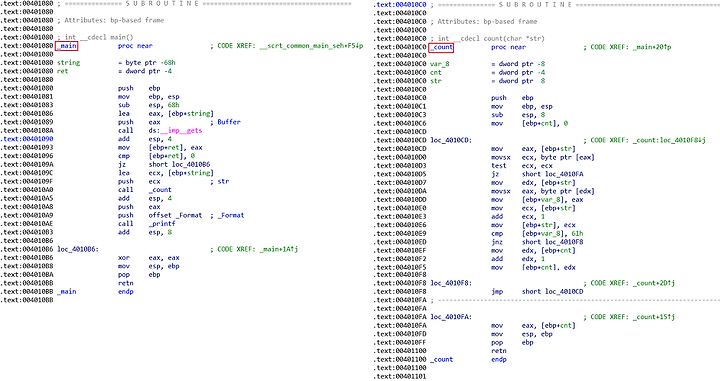Click the blue address .text:00401090
Screen dimensions: 720x381
coord(27,139)
